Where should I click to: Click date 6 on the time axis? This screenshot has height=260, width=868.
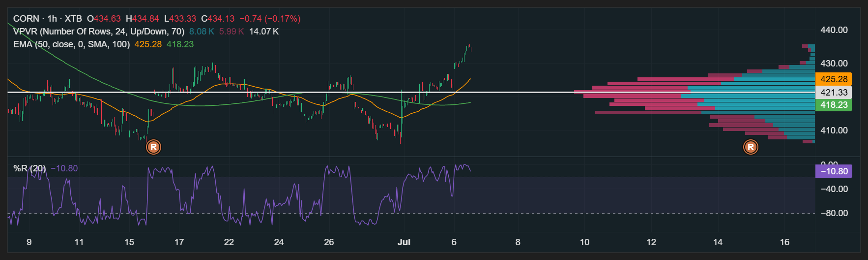[454, 242]
